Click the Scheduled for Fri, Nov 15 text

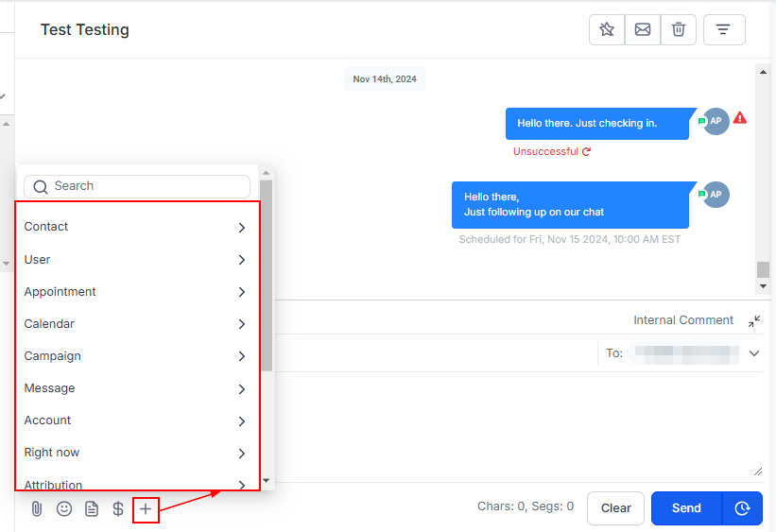click(x=569, y=239)
